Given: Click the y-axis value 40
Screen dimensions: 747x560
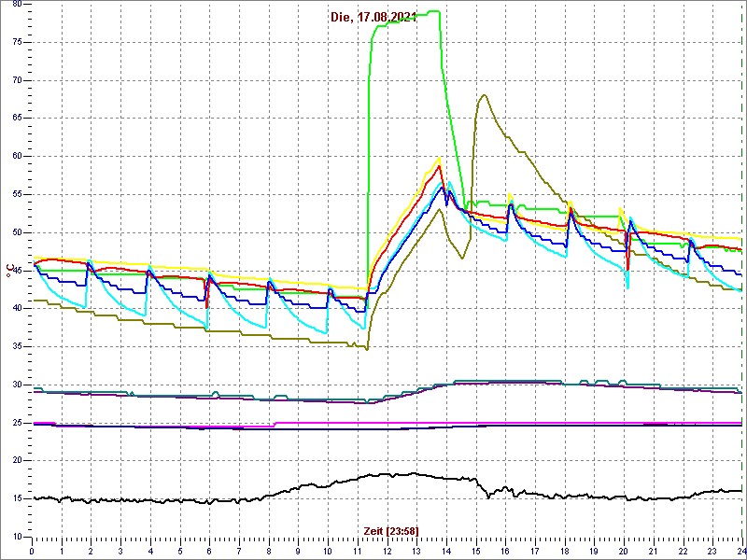Looking at the screenshot, I should click(x=17, y=309).
